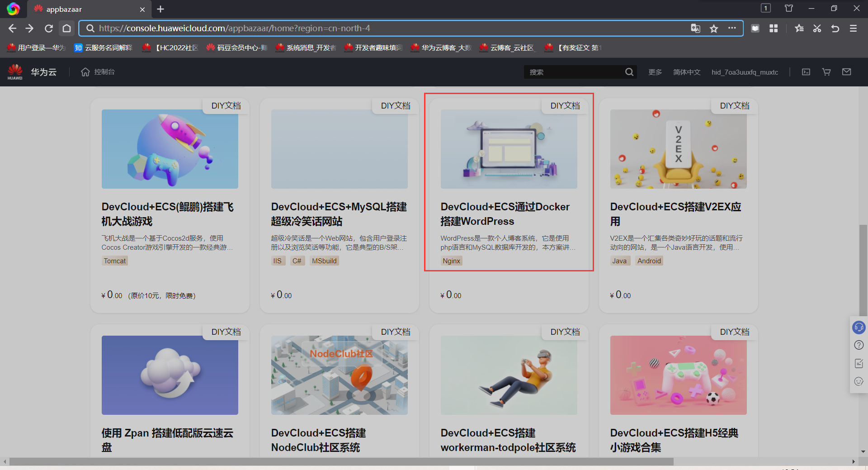Open the 有奖征文 bookmark
The width and height of the screenshot is (868, 470).
[573, 47]
